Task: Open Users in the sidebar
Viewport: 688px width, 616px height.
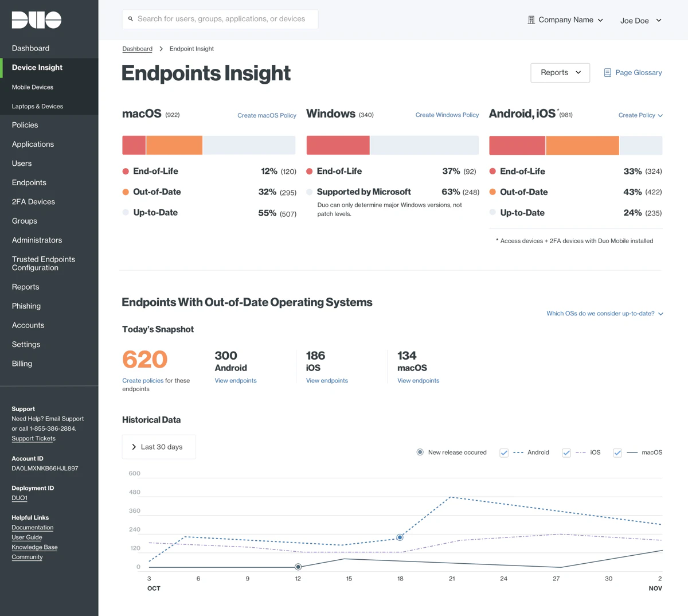Action: [22, 163]
